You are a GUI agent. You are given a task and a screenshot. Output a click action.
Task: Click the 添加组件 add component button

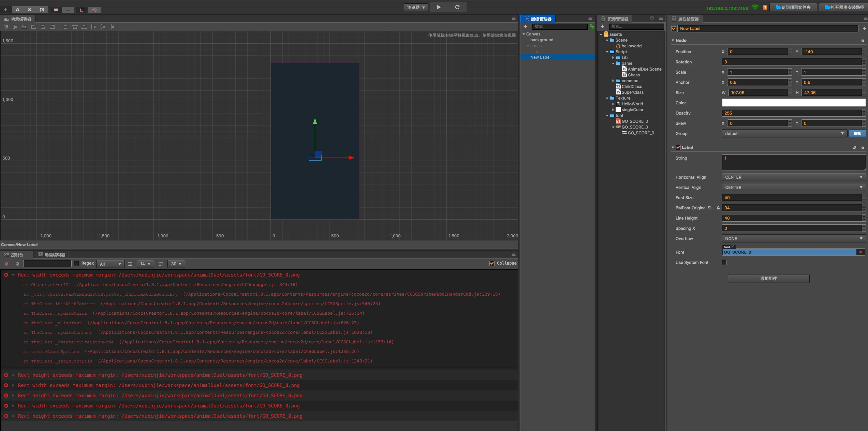pyautogui.click(x=768, y=279)
